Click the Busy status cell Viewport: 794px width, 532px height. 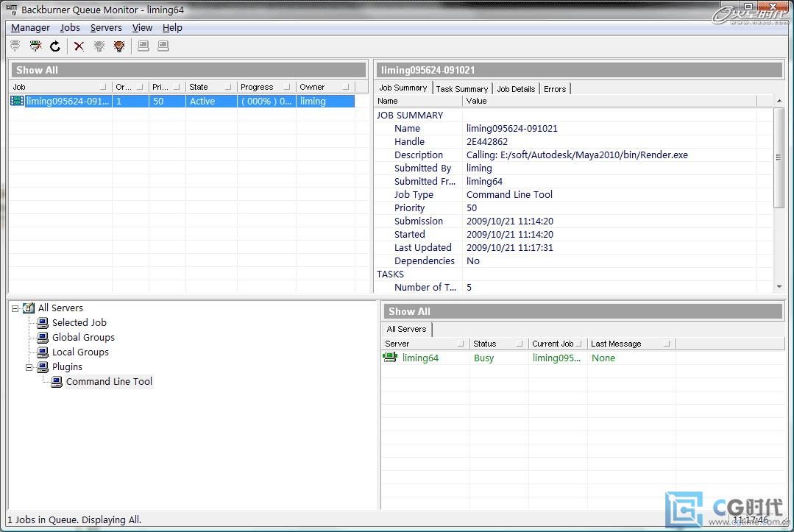pos(483,358)
